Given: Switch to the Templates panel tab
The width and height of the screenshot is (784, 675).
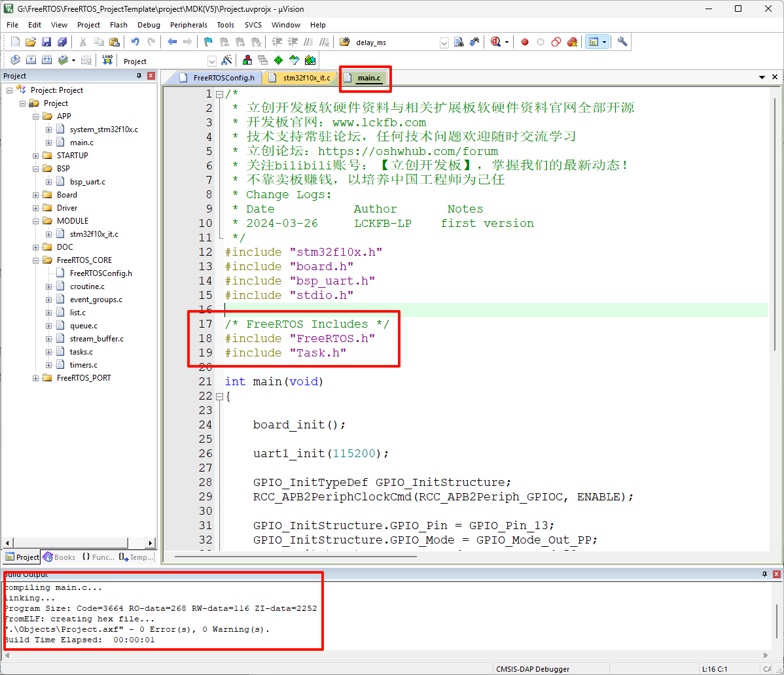Looking at the screenshot, I should click(136, 557).
